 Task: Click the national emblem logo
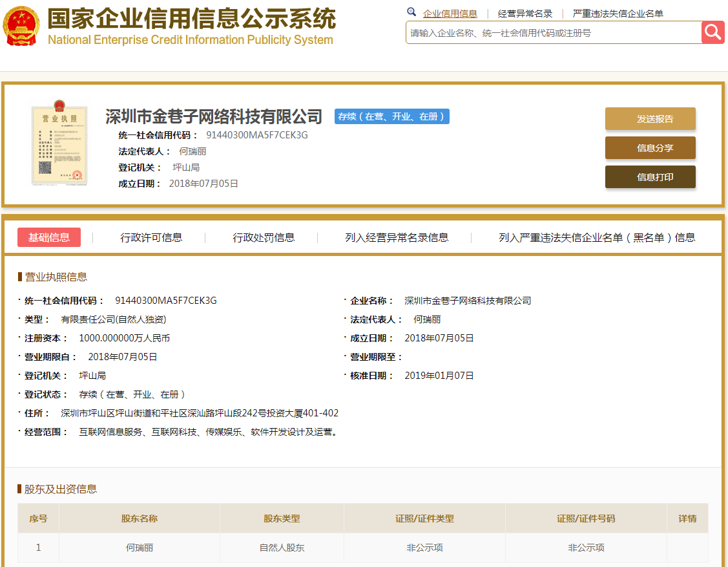(x=21, y=26)
